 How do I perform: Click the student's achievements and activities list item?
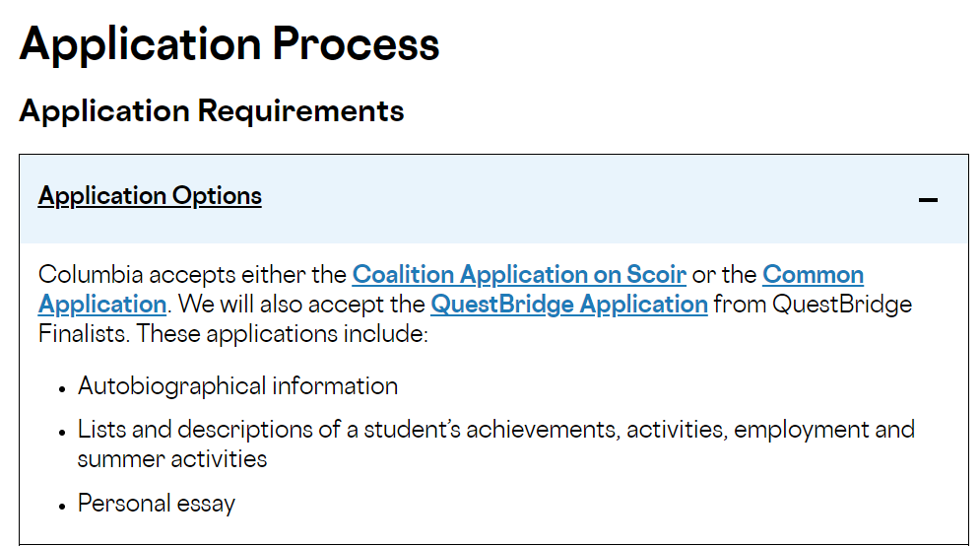496,430
